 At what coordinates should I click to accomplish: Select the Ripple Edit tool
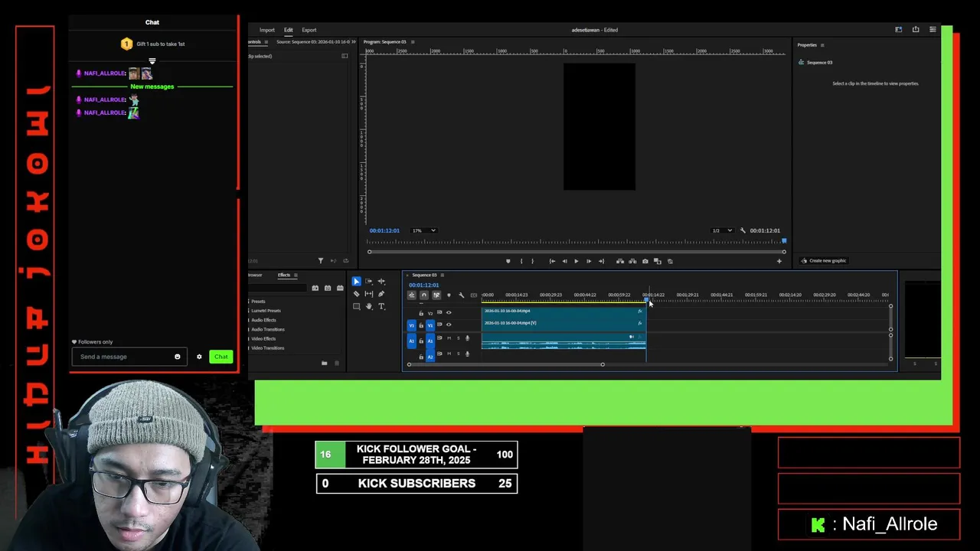point(381,282)
